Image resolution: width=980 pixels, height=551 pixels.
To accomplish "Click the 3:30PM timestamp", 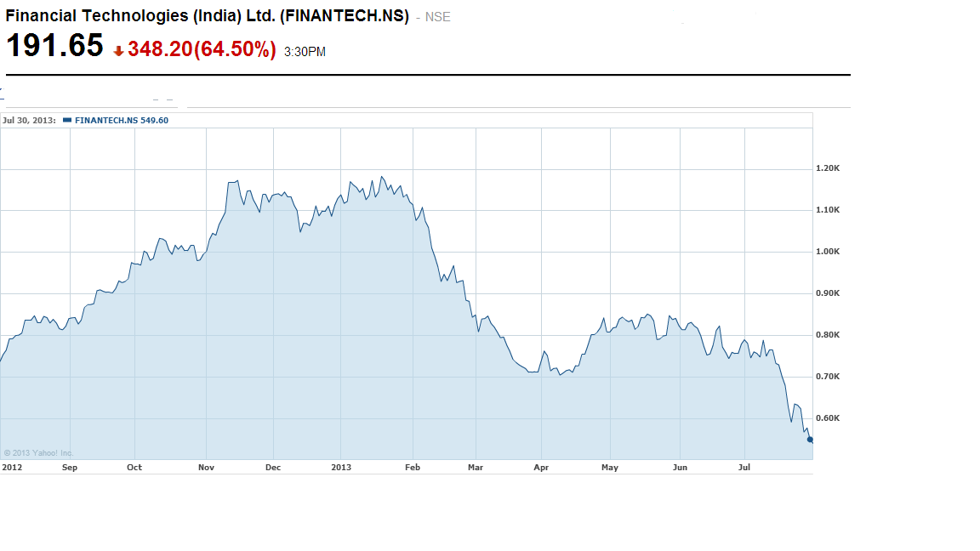I will pos(305,52).
